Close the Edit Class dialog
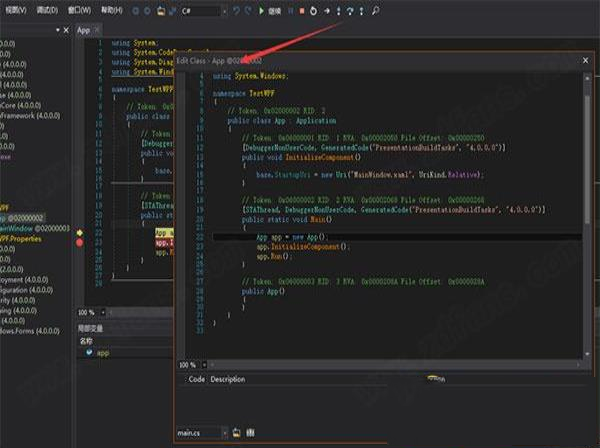Image resolution: width=600 pixels, height=448 pixels. click(x=585, y=60)
